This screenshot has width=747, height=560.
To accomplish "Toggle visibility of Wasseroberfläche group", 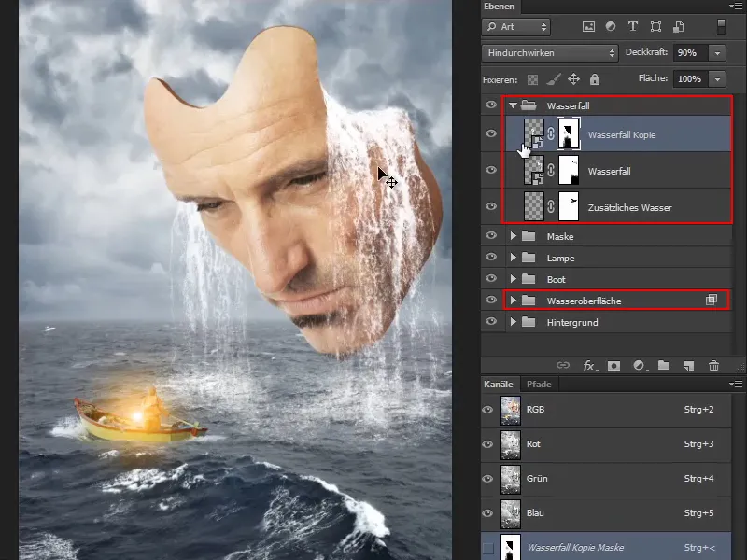I will pos(491,300).
